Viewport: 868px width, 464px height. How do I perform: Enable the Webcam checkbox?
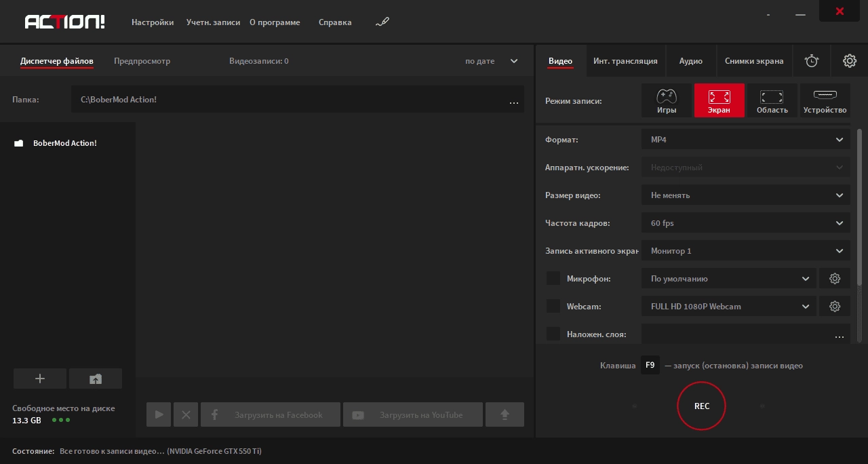point(553,306)
